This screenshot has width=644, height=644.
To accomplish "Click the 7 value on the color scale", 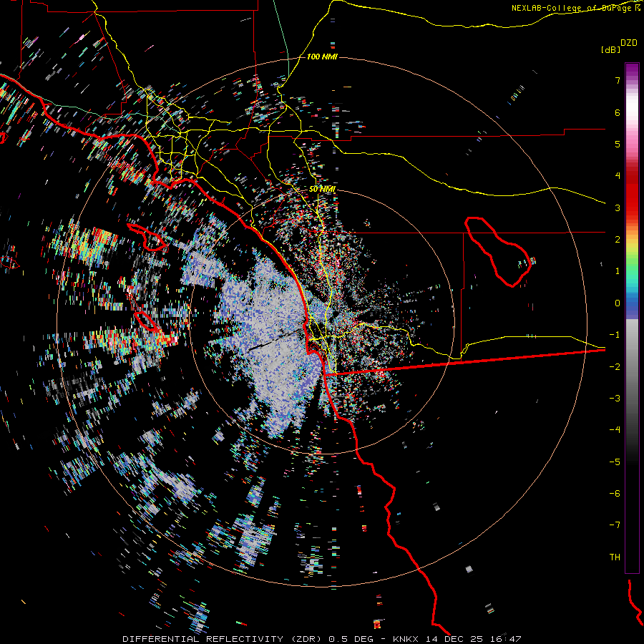I will click(x=618, y=80).
